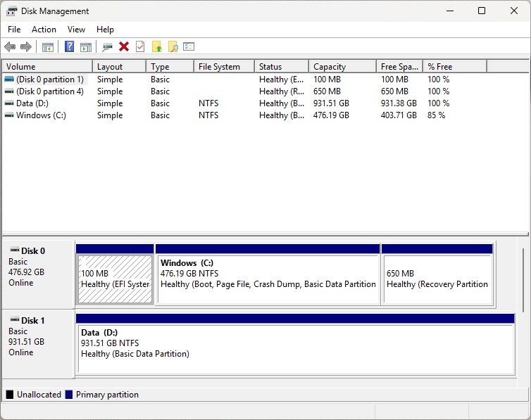Image resolution: width=531 pixels, height=420 pixels.
Task: Maximize the Disk Management window
Action: [x=482, y=11]
